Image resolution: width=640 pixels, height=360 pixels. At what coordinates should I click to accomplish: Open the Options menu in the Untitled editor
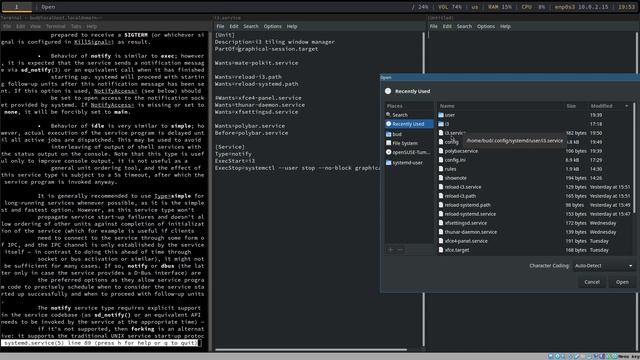pyautogui.click(x=486, y=26)
